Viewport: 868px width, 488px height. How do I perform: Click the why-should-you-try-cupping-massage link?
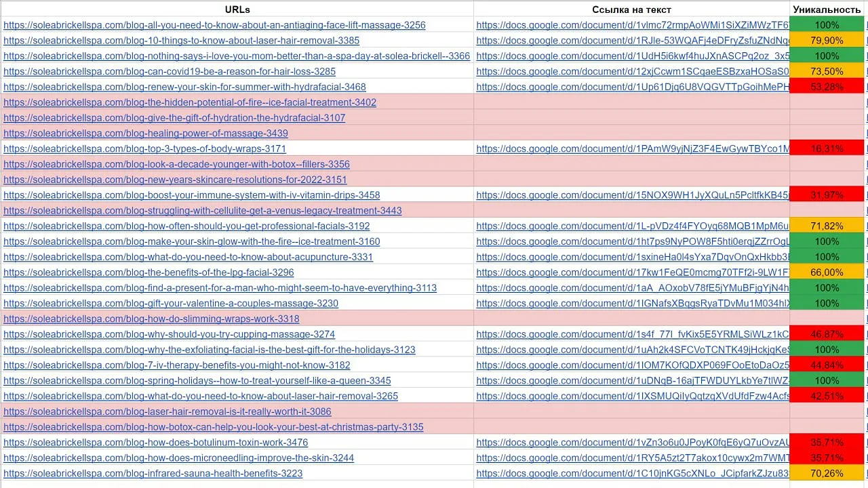tap(169, 334)
